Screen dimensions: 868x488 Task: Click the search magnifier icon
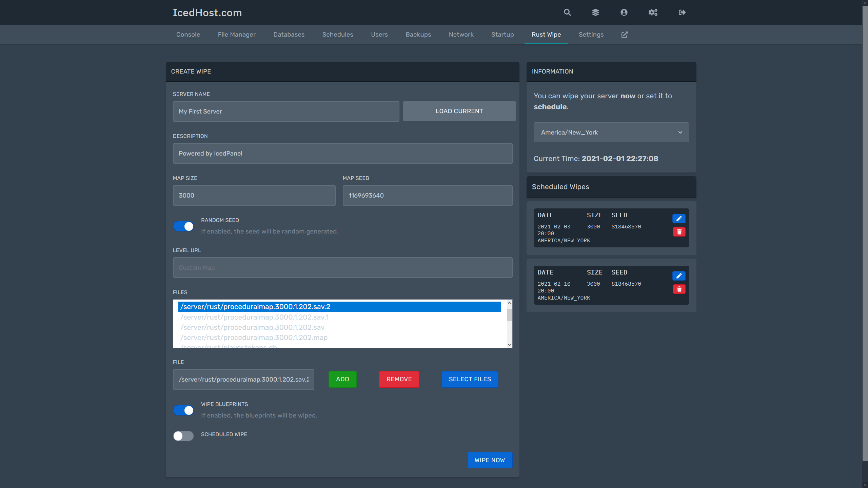(567, 13)
